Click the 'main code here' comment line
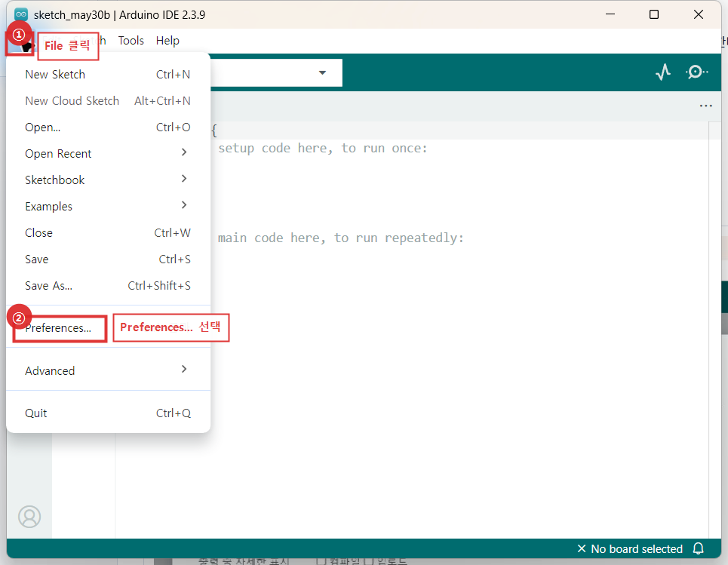Image resolution: width=728 pixels, height=565 pixels. pyautogui.click(x=341, y=238)
